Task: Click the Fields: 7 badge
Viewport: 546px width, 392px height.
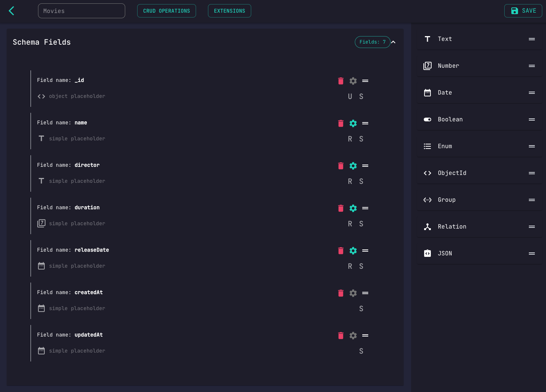Action: coord(372,42)
